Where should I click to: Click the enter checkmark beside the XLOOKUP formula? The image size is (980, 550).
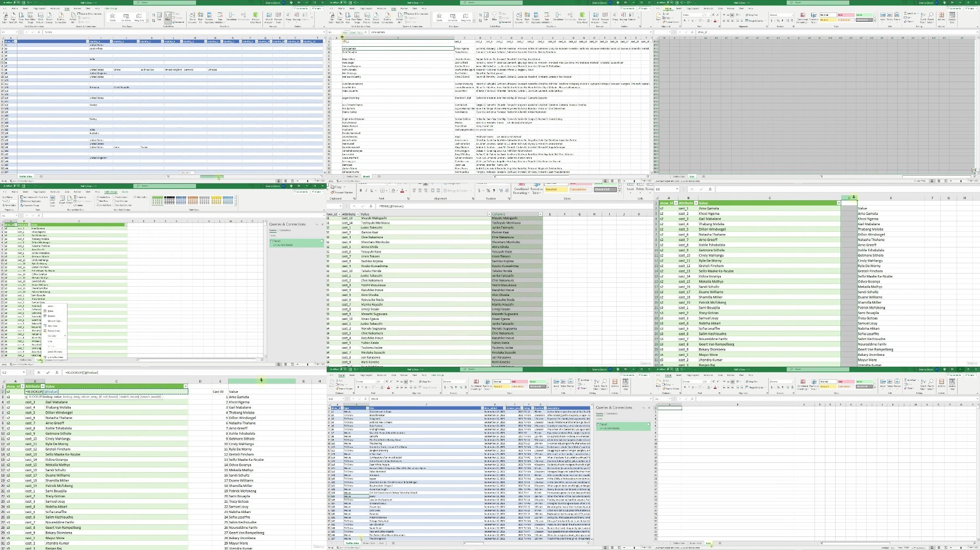48,373
